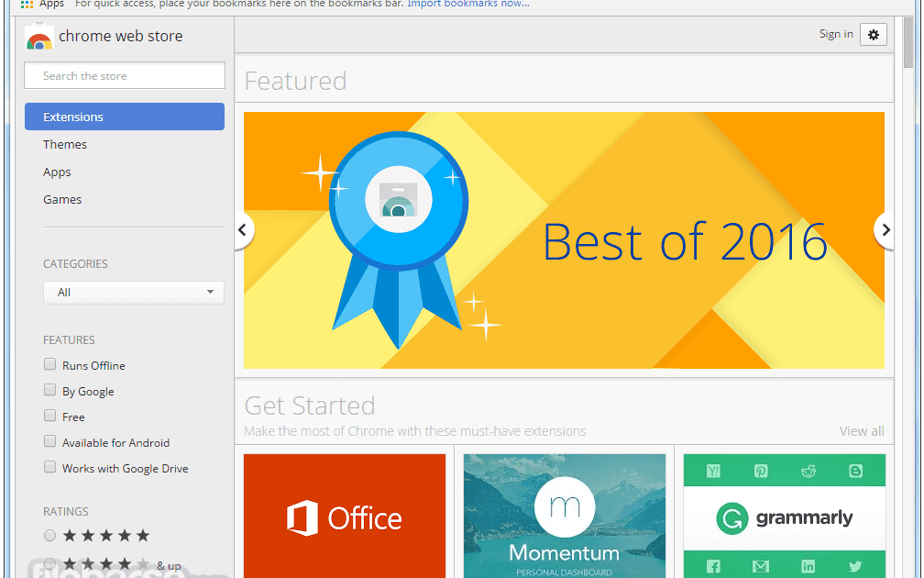Switch to Games section
The image size is (924, 578).
point(62,199)
